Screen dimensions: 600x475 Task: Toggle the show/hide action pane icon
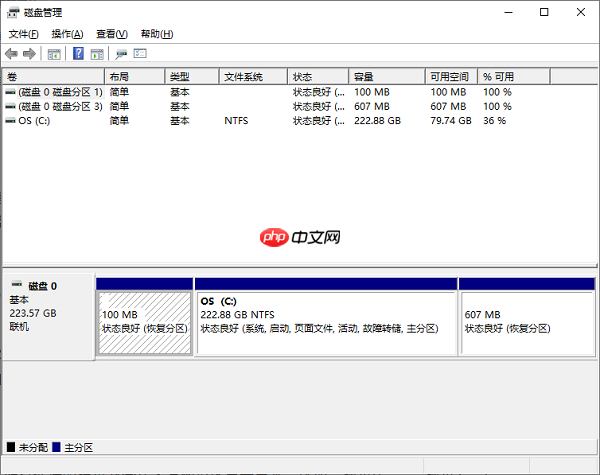tap(97, 54)
